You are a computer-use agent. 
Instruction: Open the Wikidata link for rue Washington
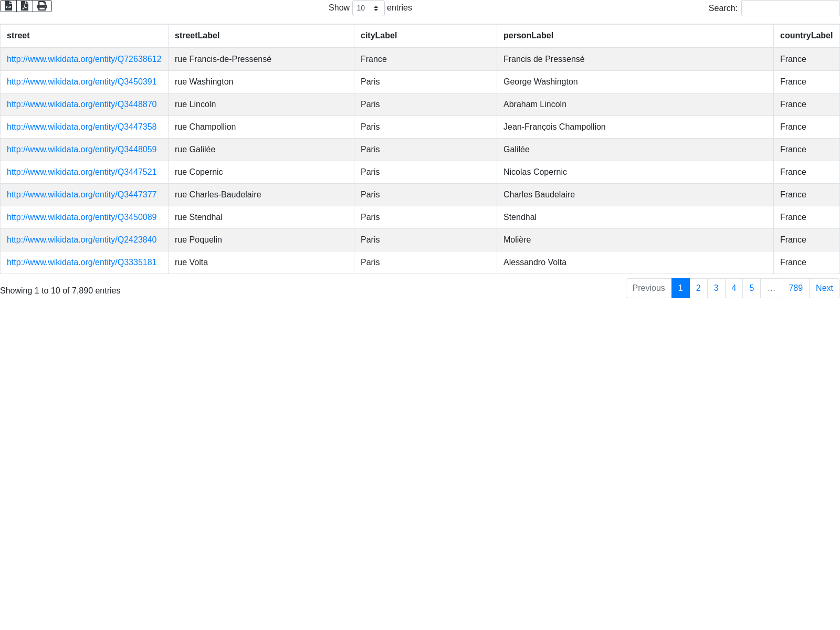(x=81, y=82)
